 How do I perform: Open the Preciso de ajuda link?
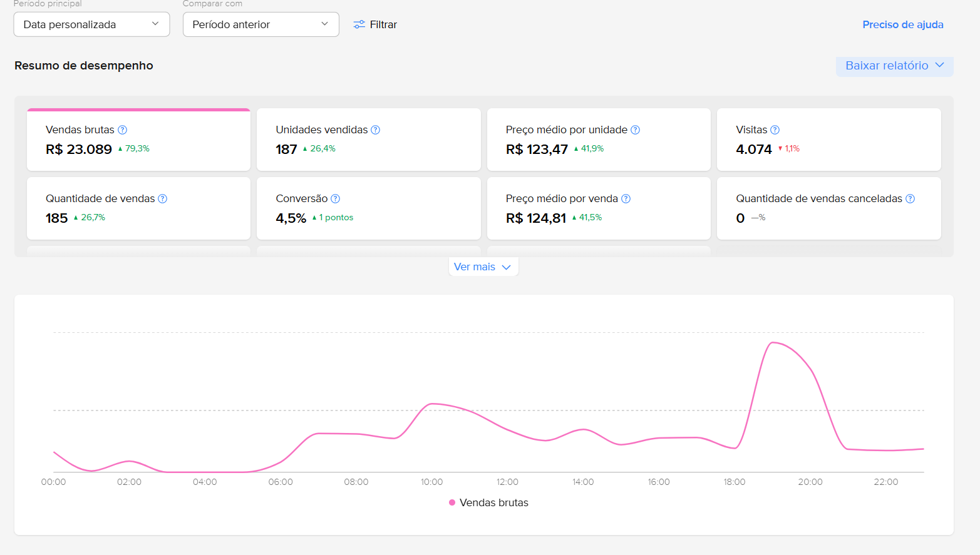(x=902, y=24)
